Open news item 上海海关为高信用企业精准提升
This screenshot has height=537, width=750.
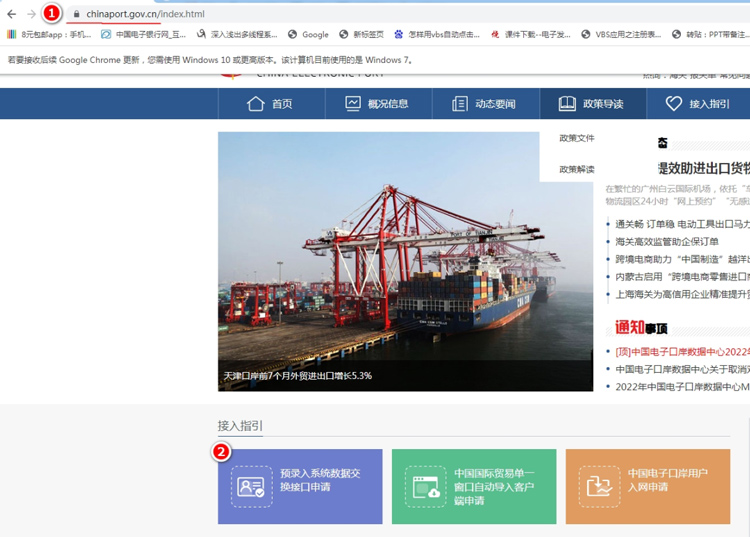[x=682, y=295]
